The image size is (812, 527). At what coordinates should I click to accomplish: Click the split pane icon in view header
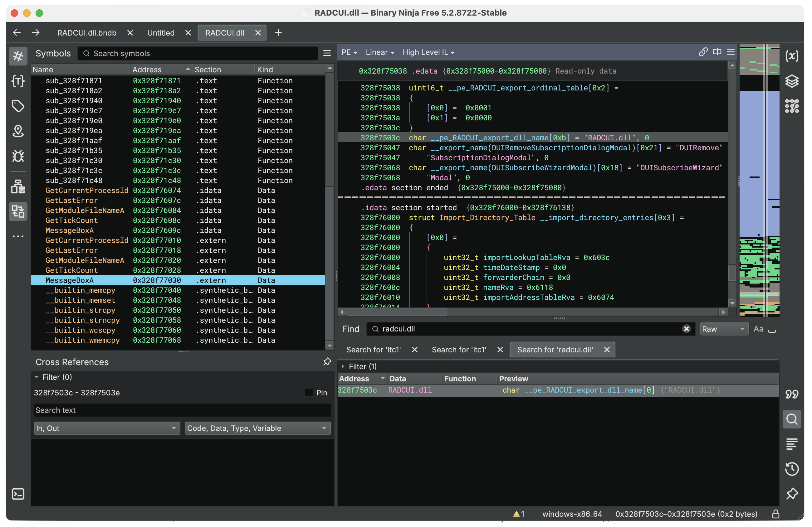[x=717, y=52]
